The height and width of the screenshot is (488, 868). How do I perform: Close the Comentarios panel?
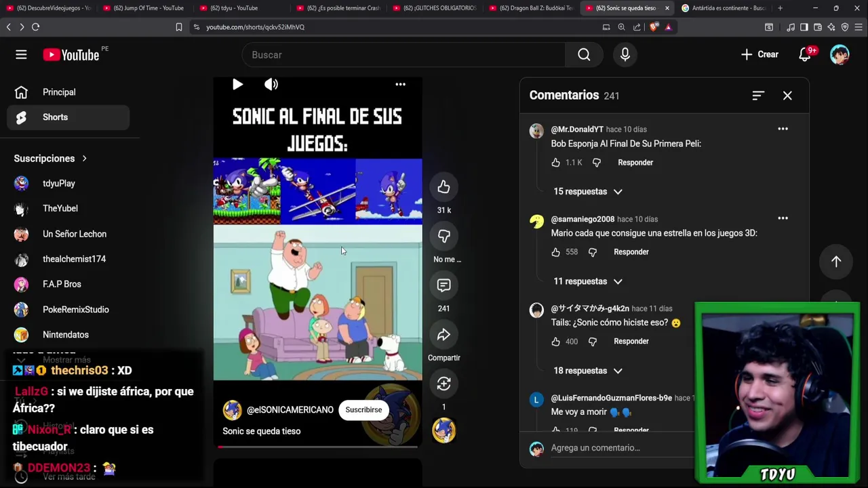click(787, 96)
